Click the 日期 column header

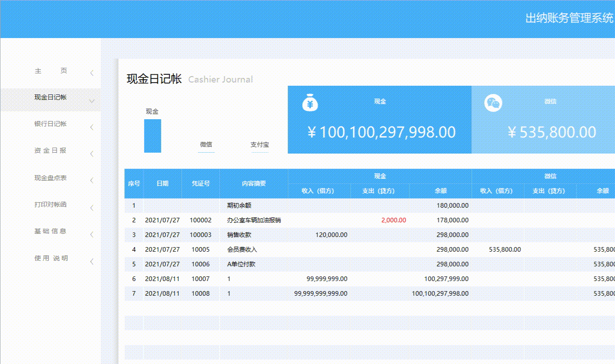click(163, 183)
